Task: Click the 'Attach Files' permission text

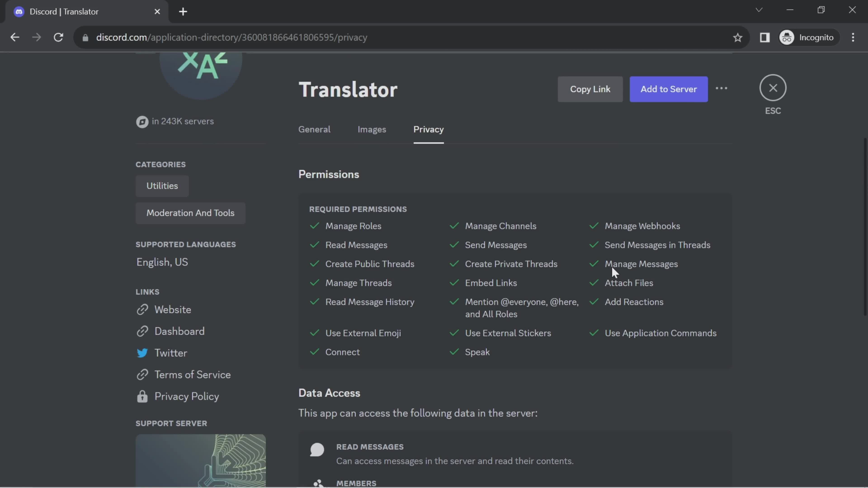Action: [629, 283]
